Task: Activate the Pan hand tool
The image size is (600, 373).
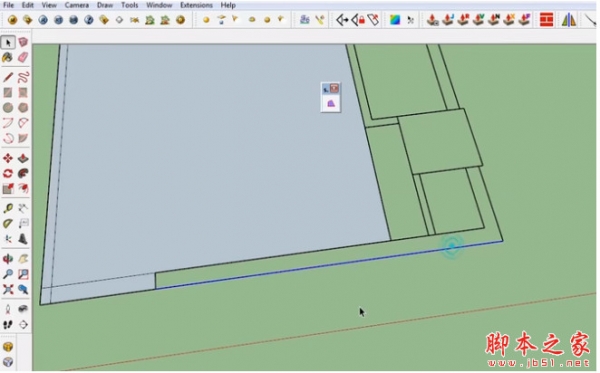Action: 23,259
